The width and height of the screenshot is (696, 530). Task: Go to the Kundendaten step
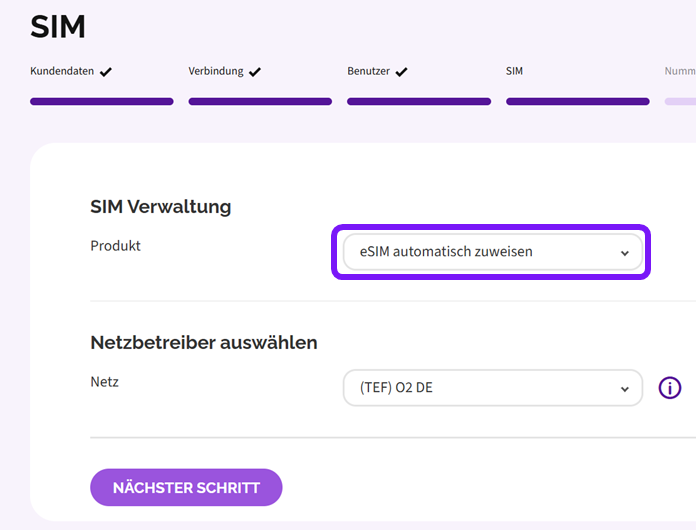coord(64,72)
